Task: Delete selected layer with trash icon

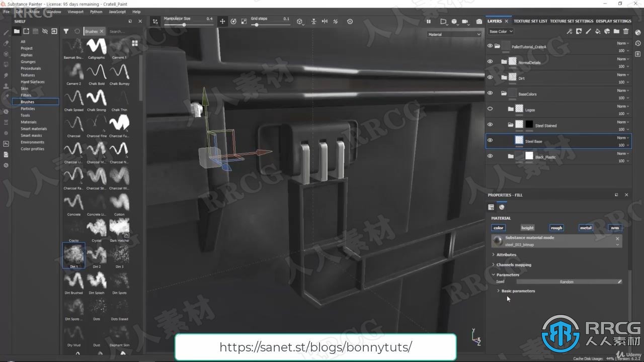Action: 626,31
